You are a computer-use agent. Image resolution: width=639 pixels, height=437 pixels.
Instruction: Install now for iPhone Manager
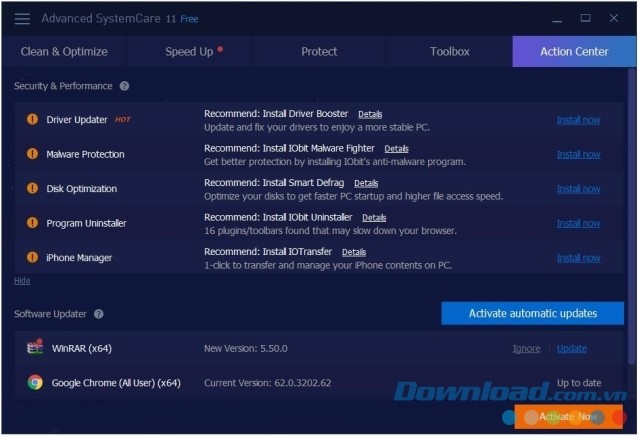(x=578, y=258)
